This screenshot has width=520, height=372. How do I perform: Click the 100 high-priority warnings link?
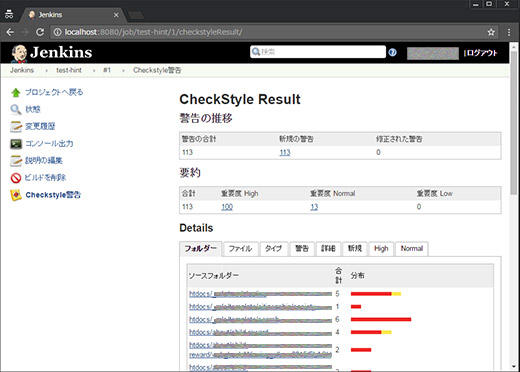[x=227, y=207]
